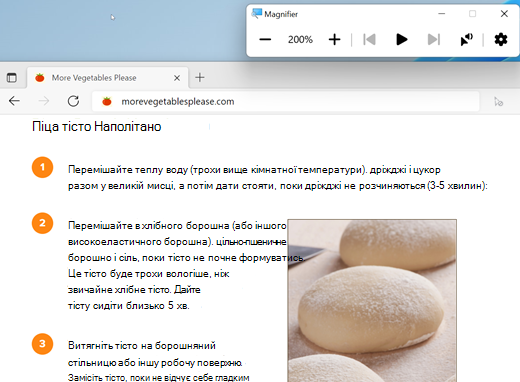
Task: Click text 'Це тісто буде трохи вологіше'
Action: click(x=139, y=274)
